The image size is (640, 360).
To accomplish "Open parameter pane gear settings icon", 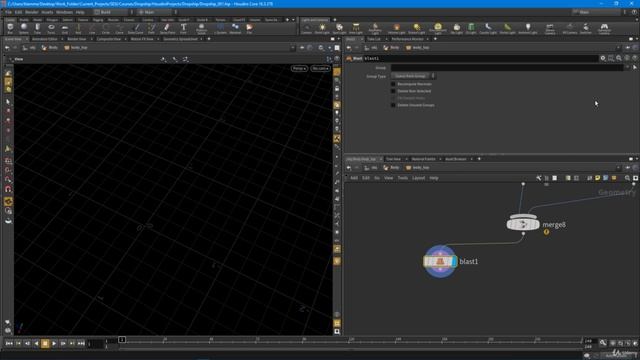I will 603,58.
